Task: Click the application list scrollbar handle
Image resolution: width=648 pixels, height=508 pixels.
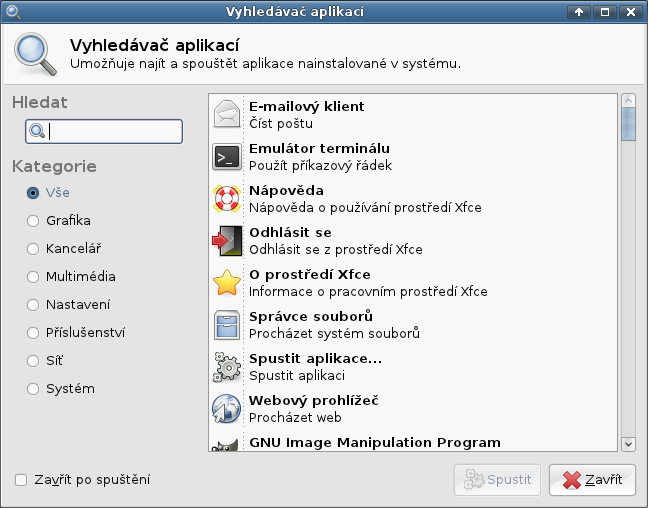Action: click(628, 124)
